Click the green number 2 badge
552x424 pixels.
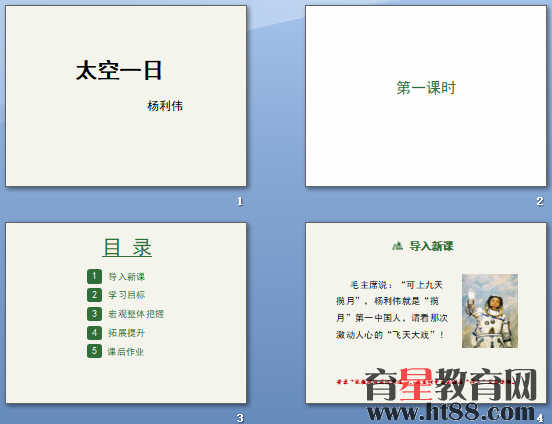[94, 295]
